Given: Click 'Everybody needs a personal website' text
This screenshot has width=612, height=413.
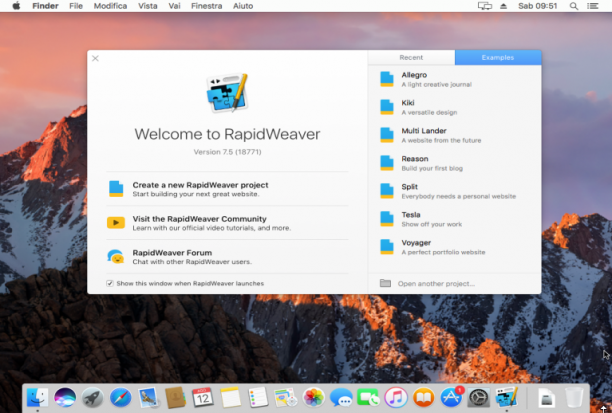Looking at the screenshot, I should point(459,196).
